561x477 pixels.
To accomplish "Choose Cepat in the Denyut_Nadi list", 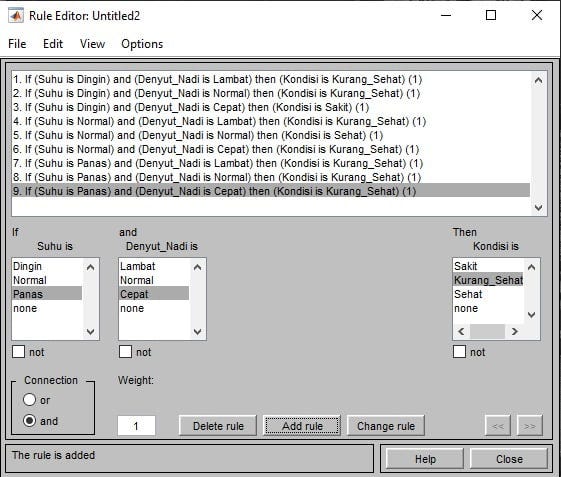I will click(x=154, y=294).
